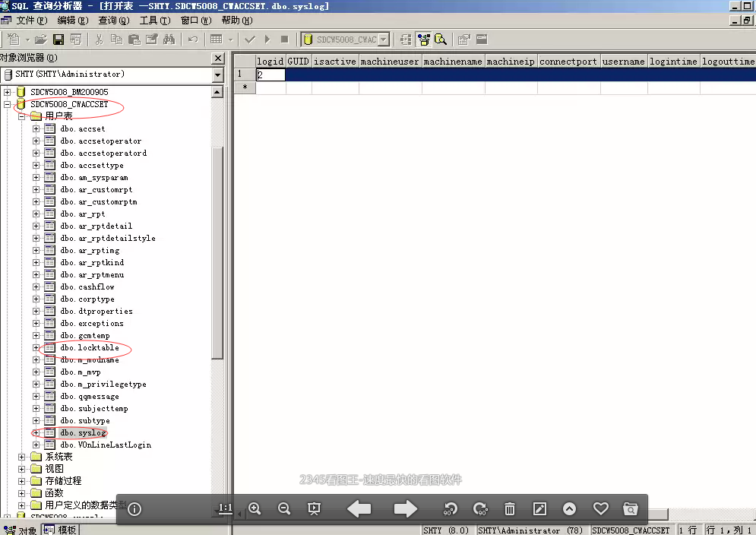
Task: Expand the 系统表 folder
Action: pos(22,457)
